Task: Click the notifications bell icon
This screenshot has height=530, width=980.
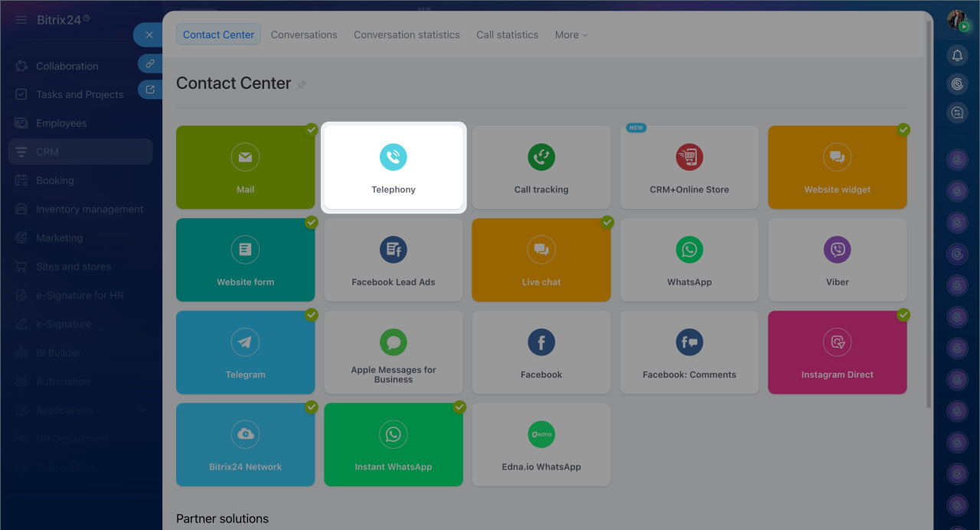Action: click(x=957, y=55)
